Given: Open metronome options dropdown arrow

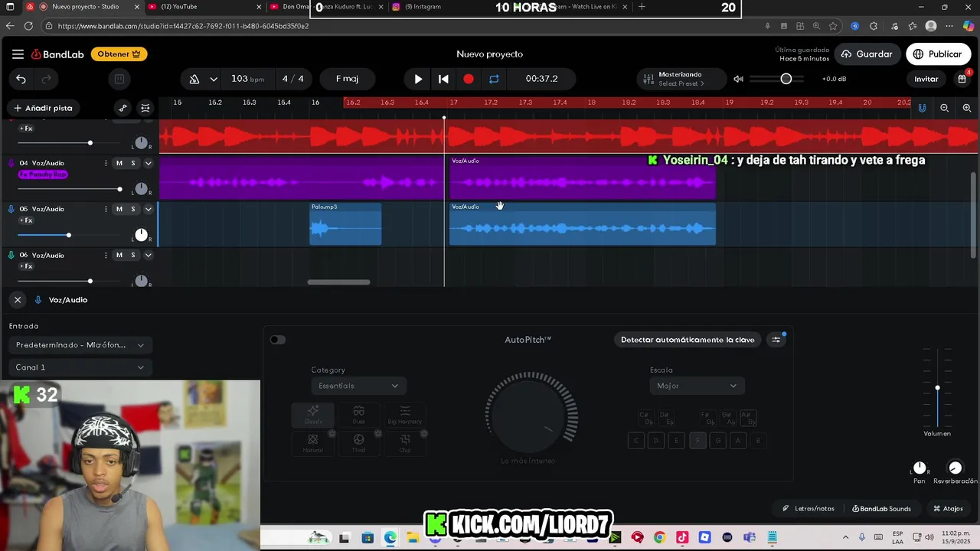Looking at the screenshot, I should (x=214, y=79).
